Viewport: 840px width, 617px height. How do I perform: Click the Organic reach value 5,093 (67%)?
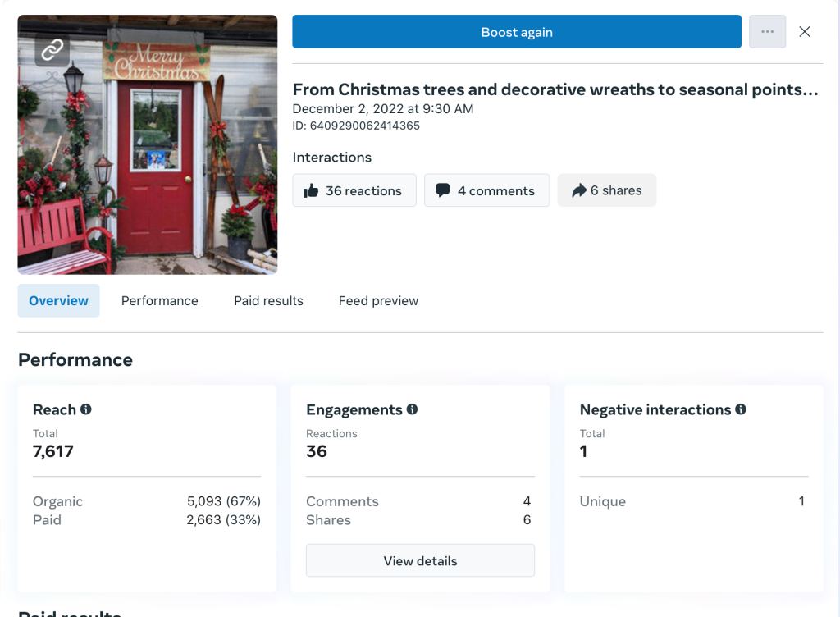(x=223, y=501)
